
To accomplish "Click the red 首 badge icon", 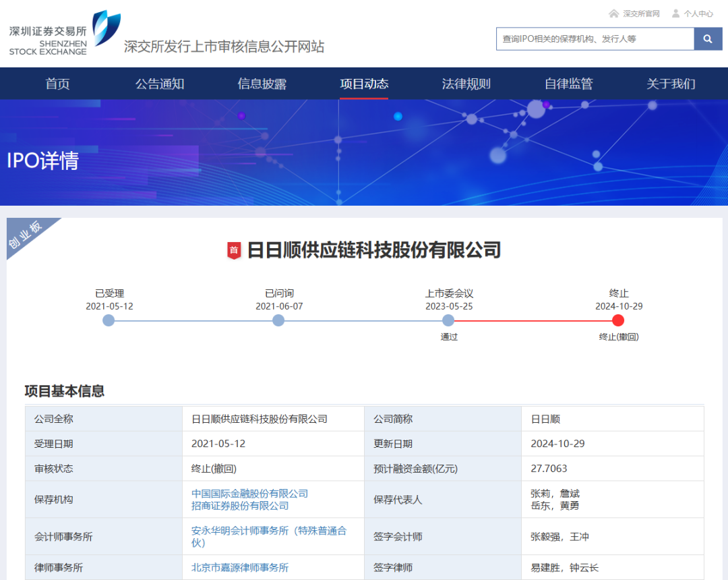I will pyautogui.click(x=234, y=250).
